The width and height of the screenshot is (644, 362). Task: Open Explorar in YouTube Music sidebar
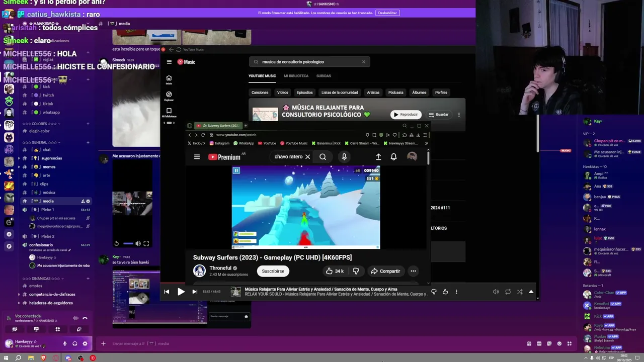pos(169,96)
